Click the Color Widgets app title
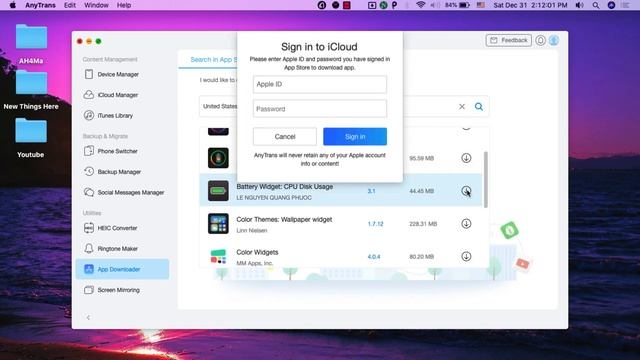This screenshot has height=360, width=640. [257, 252]
